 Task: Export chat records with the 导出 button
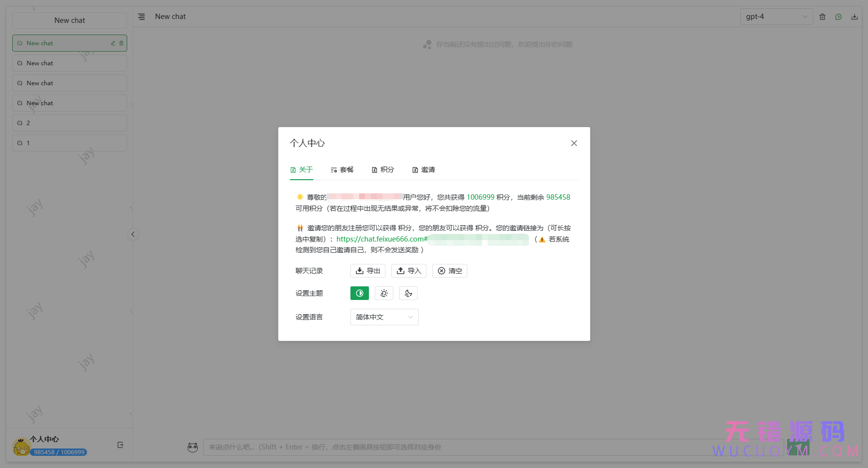pos(367,271)
